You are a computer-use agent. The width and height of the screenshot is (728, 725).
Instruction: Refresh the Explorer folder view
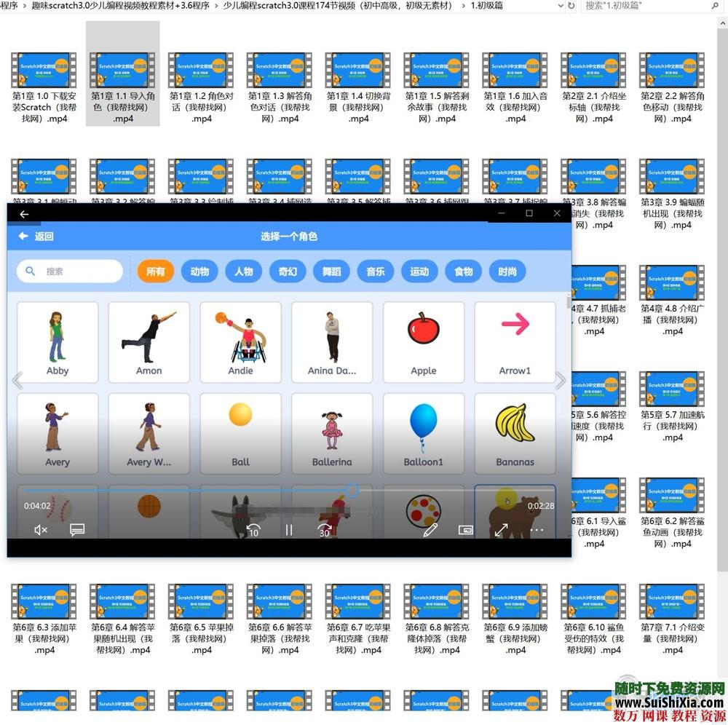pos(571,6)
